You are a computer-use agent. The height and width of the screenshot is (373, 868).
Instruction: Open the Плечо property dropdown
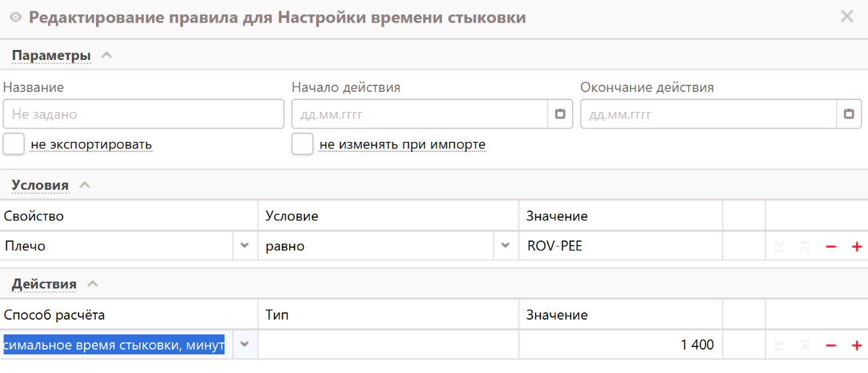[244, 246]
